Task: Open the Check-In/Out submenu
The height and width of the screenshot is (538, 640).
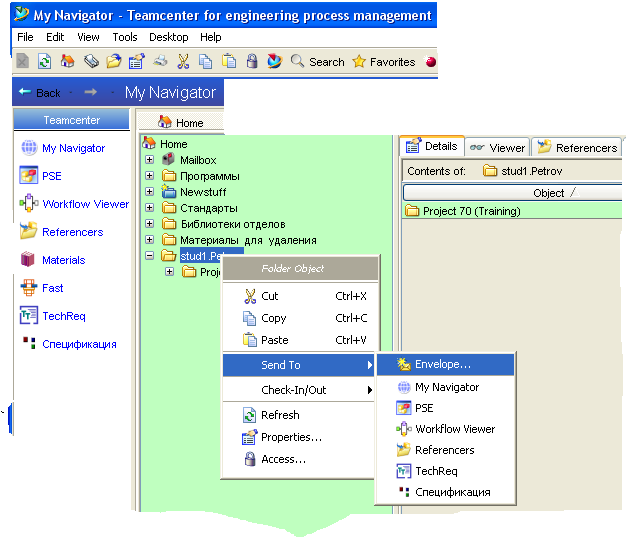Action: (299, 390)
